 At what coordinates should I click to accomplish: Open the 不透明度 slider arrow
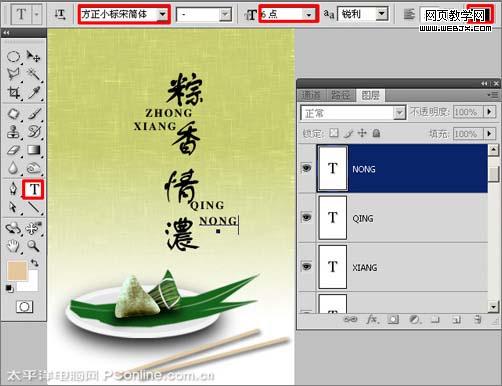tap(489, 112)
